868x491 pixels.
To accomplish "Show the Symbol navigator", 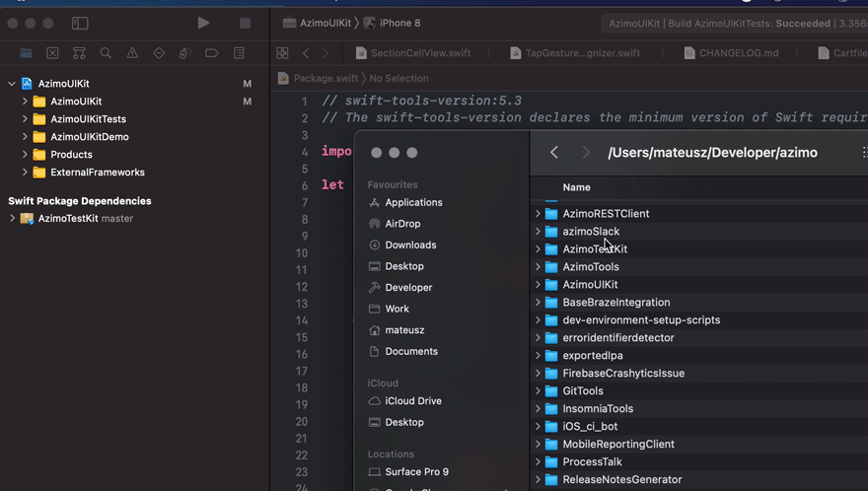I will 79,53.
